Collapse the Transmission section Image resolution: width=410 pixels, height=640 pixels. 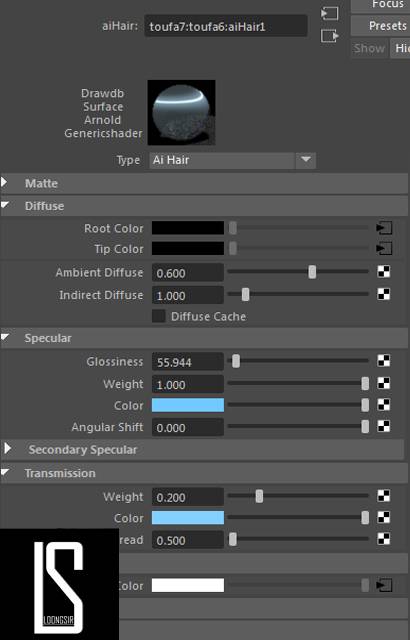click(x=5, y=472)
